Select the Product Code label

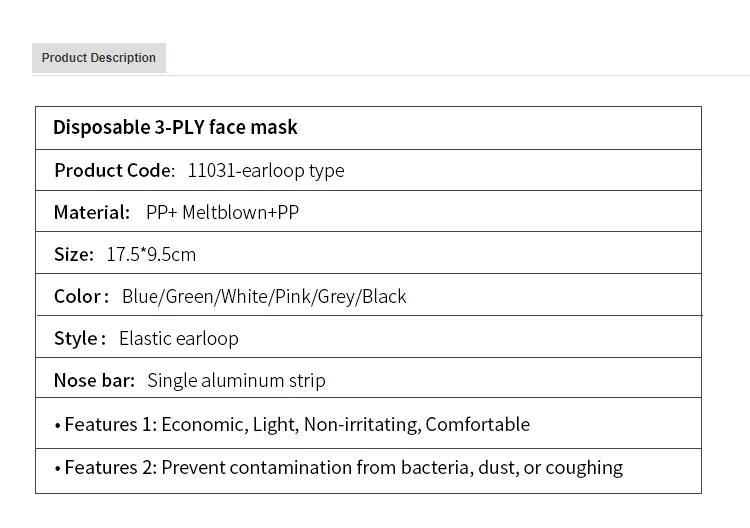pyautogui.click(x=114, y=170)
